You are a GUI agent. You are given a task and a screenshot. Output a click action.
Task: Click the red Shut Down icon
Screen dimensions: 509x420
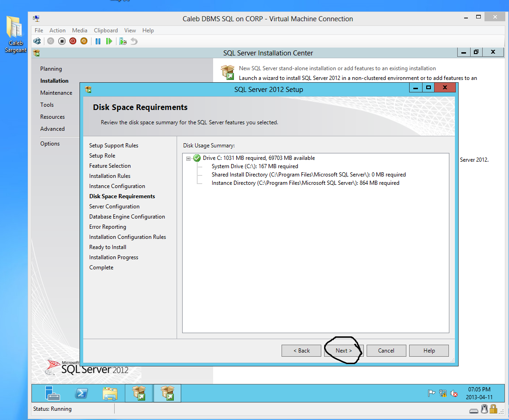[73, 41]
